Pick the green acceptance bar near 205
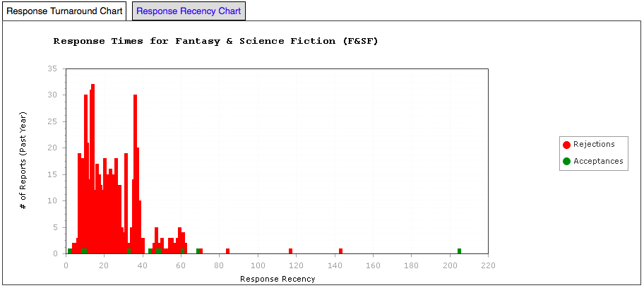644x288 pixels. point(459,251)
